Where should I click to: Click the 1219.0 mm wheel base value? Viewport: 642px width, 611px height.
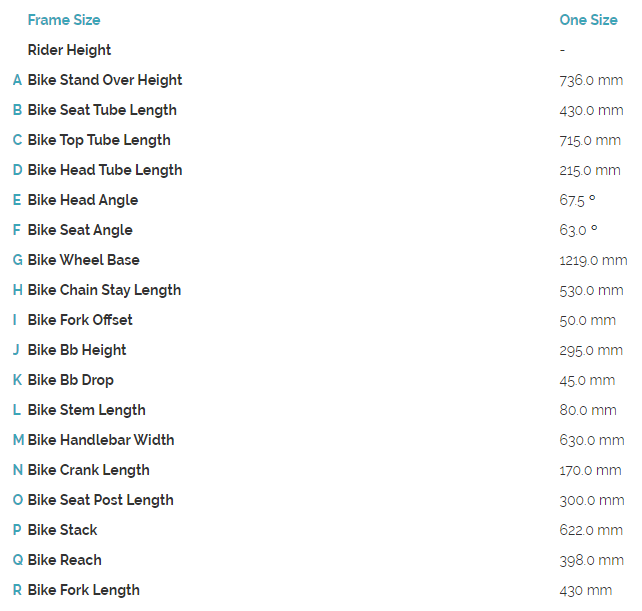(593, 260)
